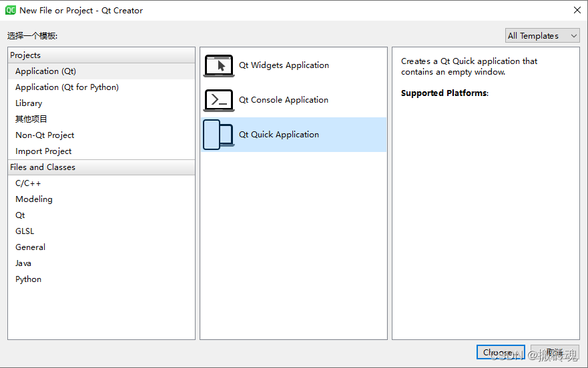Choose Qt Console Application template text
Viewport: 588px width, 368px height.
[x=284, y=100]
